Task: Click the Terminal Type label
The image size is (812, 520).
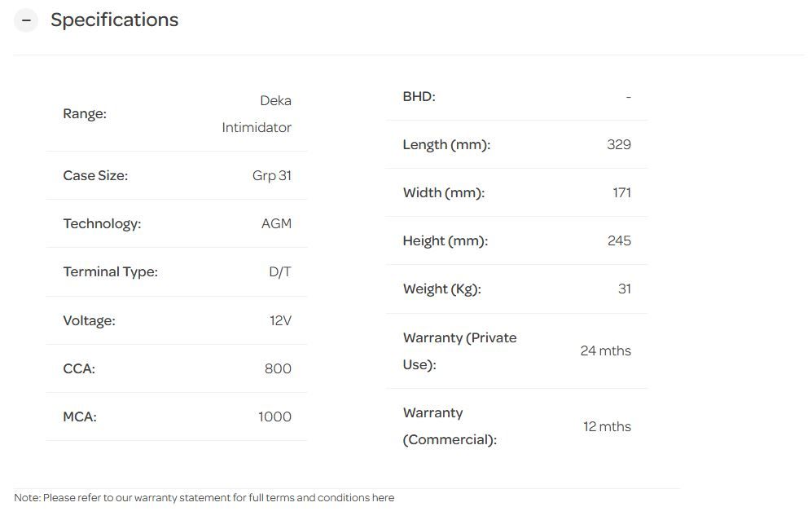Action: pos(110,271)
